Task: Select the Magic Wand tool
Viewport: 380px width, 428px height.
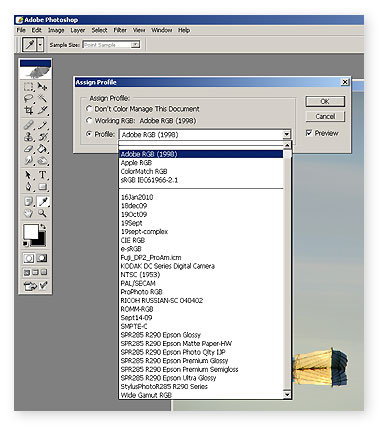Action: (42, 98)
